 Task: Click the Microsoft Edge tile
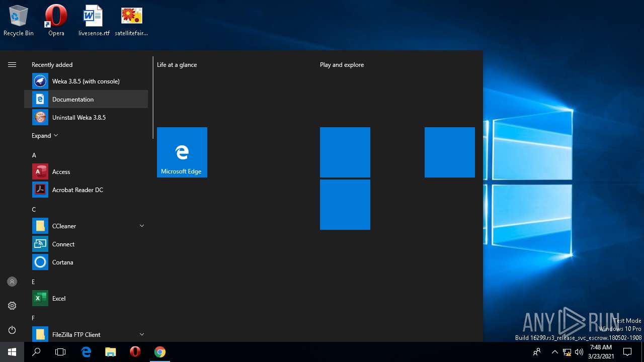pyautogui.click(x=182, y=152)
